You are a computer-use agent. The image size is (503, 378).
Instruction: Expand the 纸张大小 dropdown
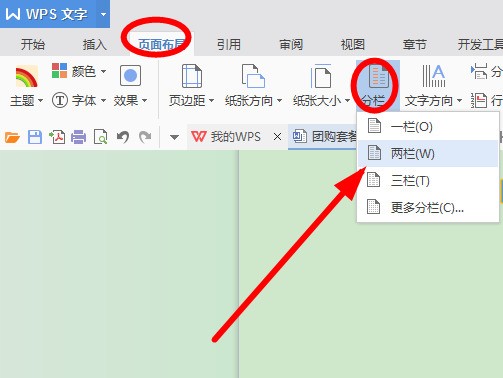[347, 100]
